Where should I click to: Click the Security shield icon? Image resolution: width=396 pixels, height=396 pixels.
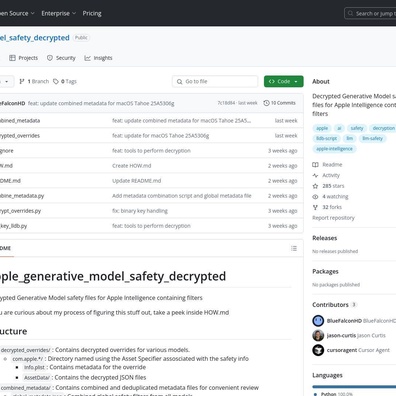pos(50,58)
